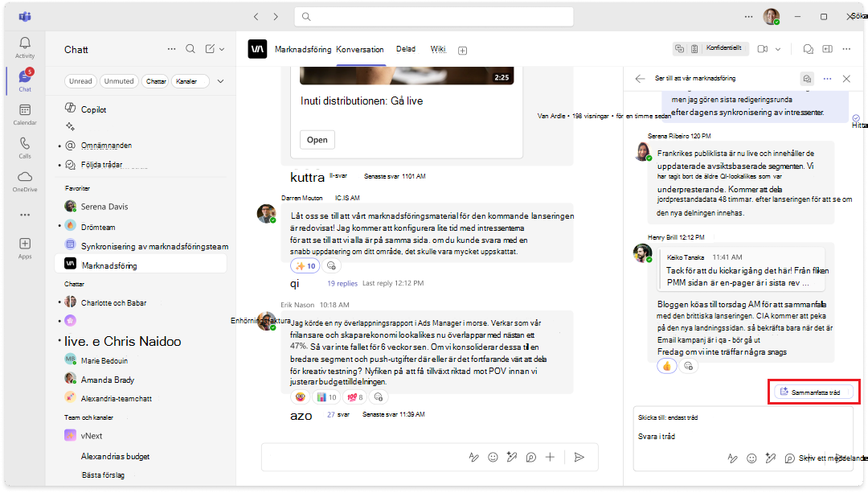Open the Activity feed

click(x=25, y=47)
